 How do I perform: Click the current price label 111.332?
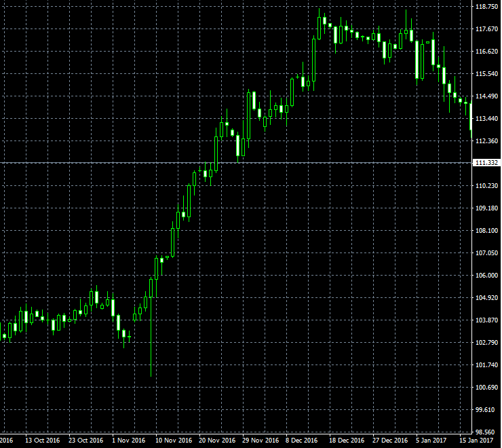[486, 163]
